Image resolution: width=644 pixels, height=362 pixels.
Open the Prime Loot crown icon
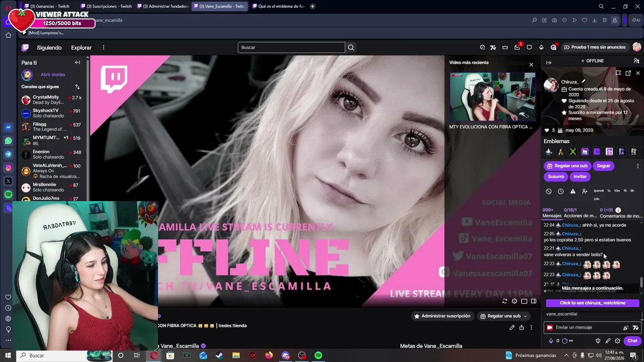(x=505, y=47)
